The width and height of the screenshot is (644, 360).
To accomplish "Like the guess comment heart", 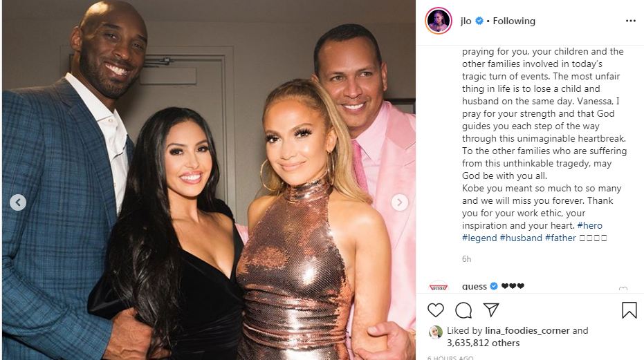I will coord(623,289).
